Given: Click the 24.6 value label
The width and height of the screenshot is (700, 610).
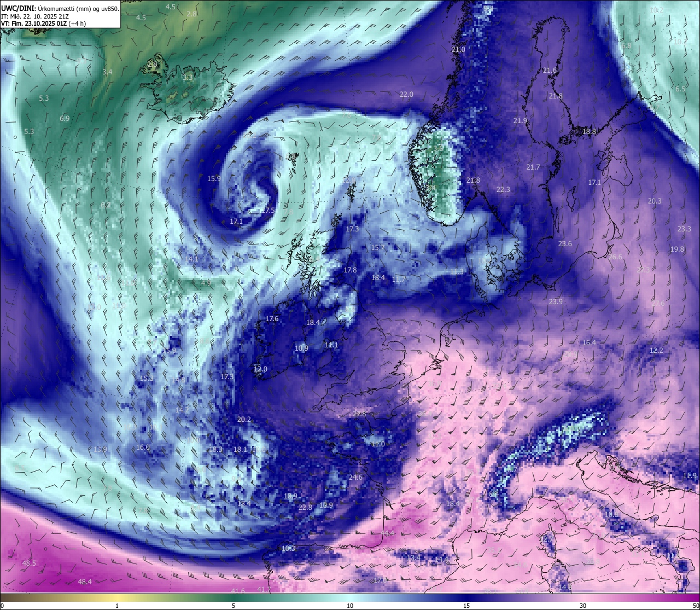Looking at the screenshot, I should click(x=355, y=477).
